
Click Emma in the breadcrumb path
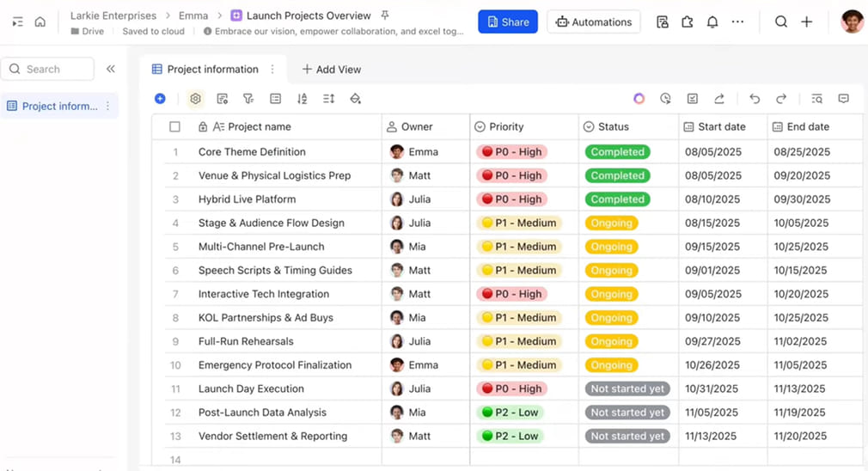click(193, 15)
